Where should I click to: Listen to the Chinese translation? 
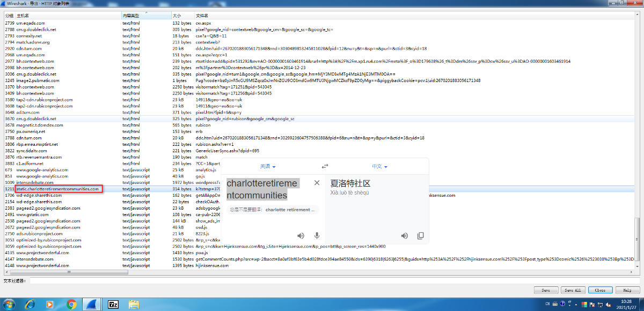405,235
